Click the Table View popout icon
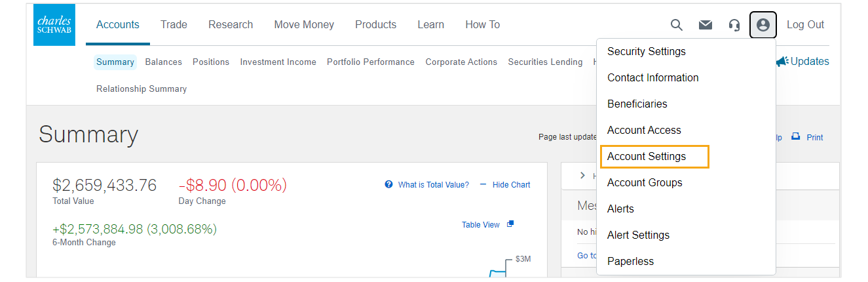This screenshot has width=868, height=282. (510, 224)
